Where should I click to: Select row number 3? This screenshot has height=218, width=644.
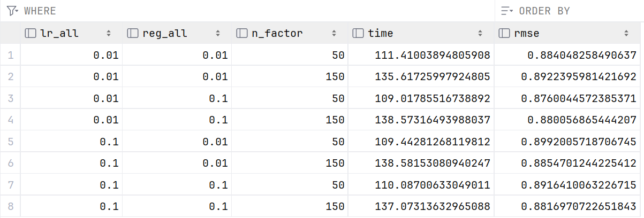[x=10, y=98]
